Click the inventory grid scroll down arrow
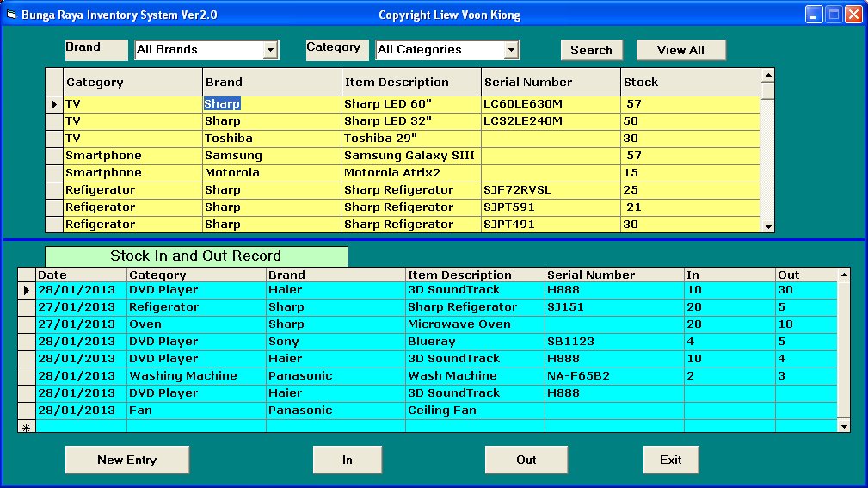The image size is (868, 488). (768, 226)
